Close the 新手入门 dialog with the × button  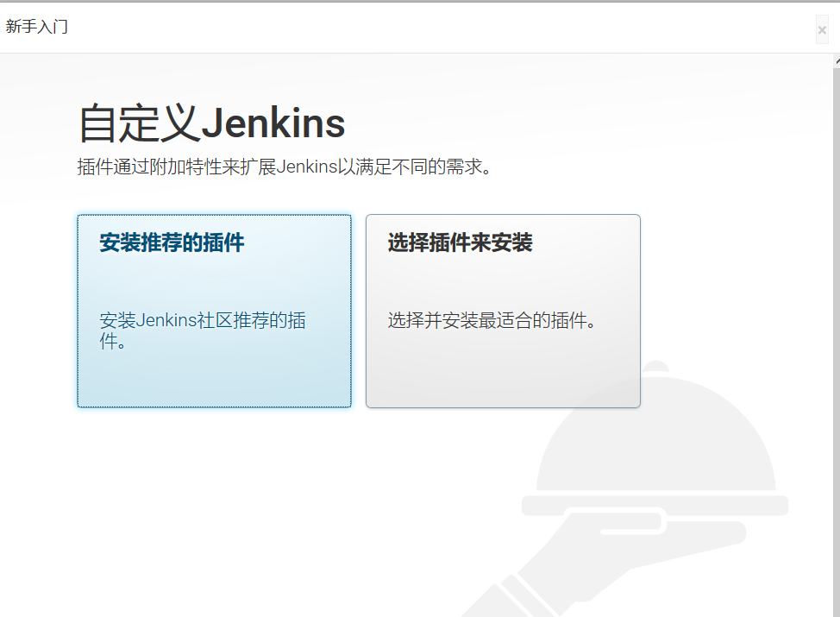[x=822, y=30]
